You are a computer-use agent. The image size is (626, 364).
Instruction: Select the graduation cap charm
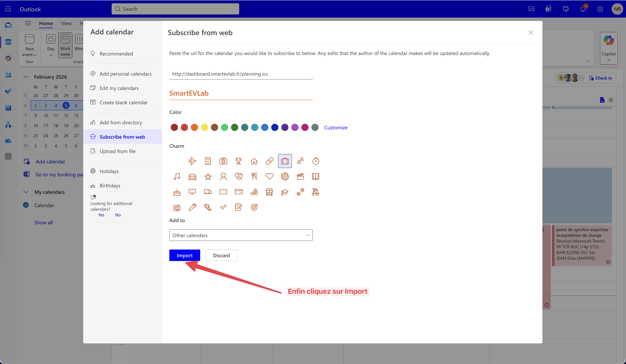pos(285,192)
